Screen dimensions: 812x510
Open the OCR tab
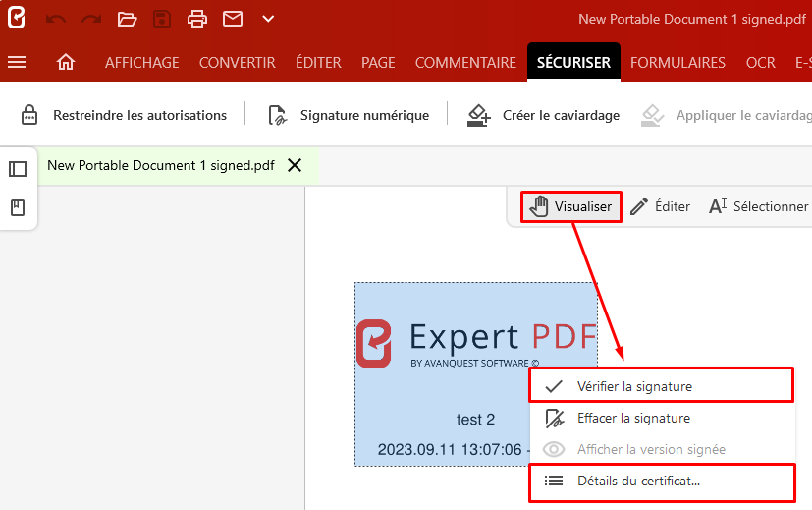pos(761,63)
